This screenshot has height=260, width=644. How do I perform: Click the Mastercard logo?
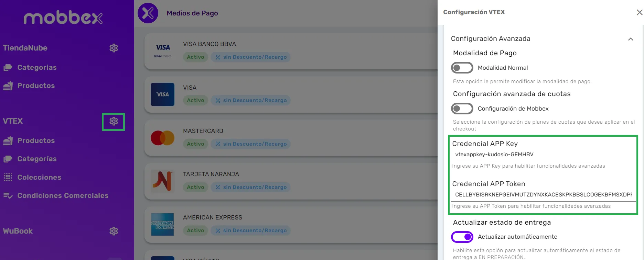(163, 138)
